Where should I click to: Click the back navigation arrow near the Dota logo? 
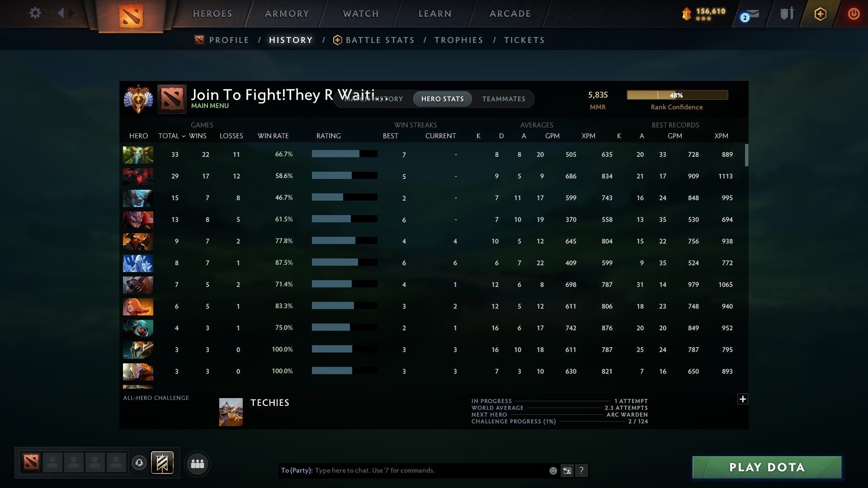click(x=61, y=13)
